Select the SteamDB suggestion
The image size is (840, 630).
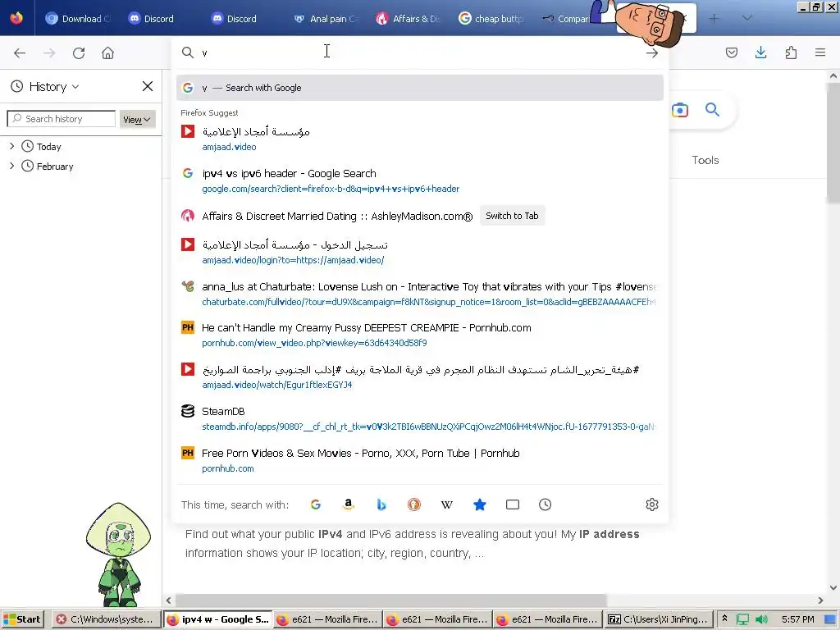point(419,418)
